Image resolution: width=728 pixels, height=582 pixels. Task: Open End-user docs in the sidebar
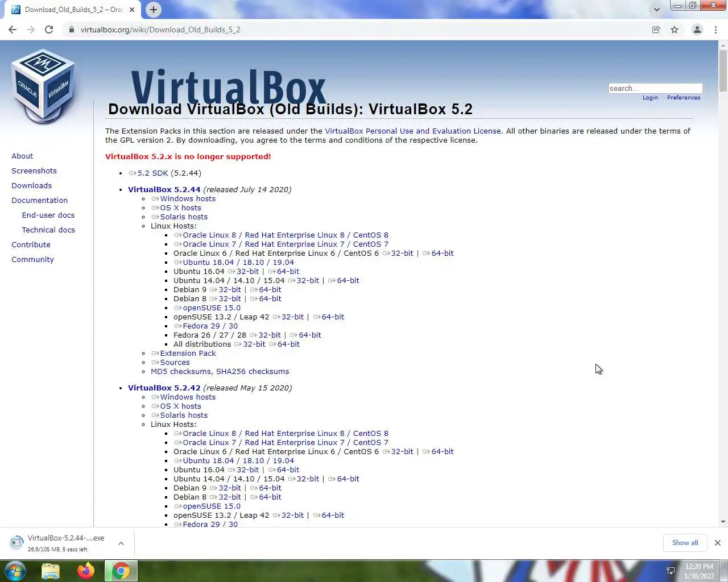(x=48, y=215)
